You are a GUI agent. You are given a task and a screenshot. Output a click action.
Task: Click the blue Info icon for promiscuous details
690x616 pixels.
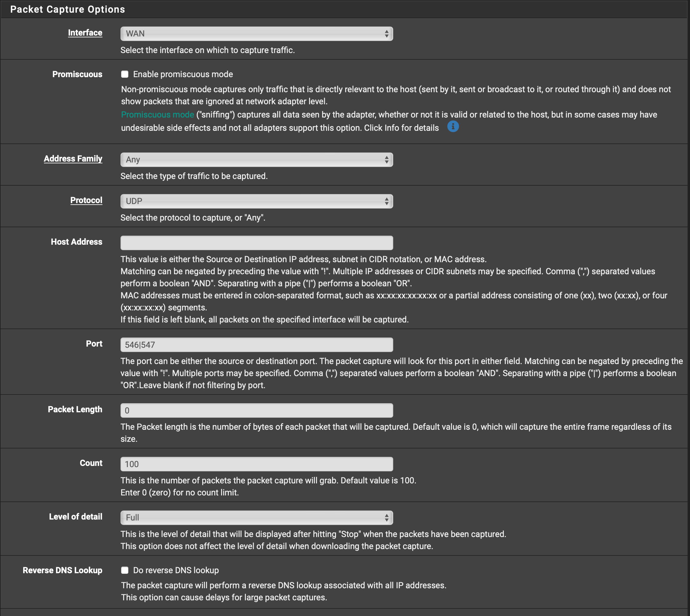click(453, 127)
